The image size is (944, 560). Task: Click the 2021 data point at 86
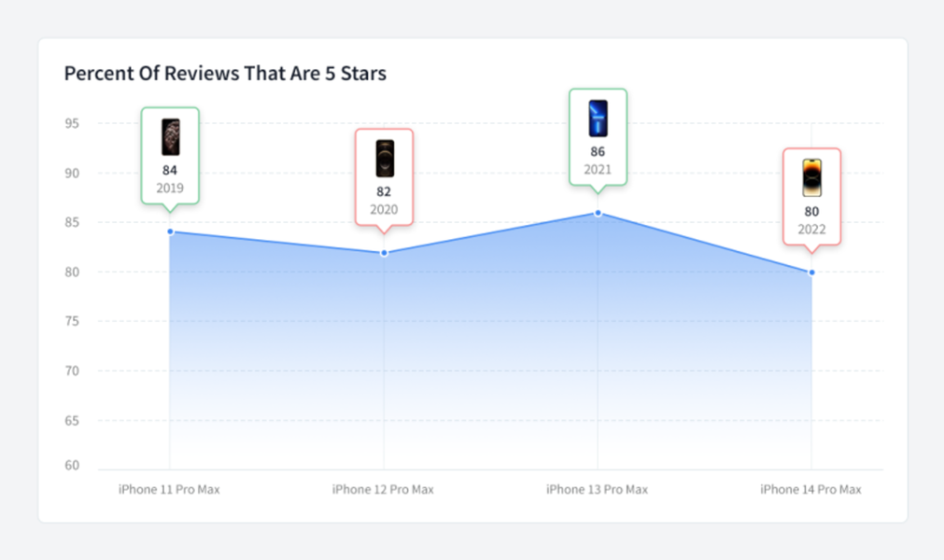pos(598,213)
